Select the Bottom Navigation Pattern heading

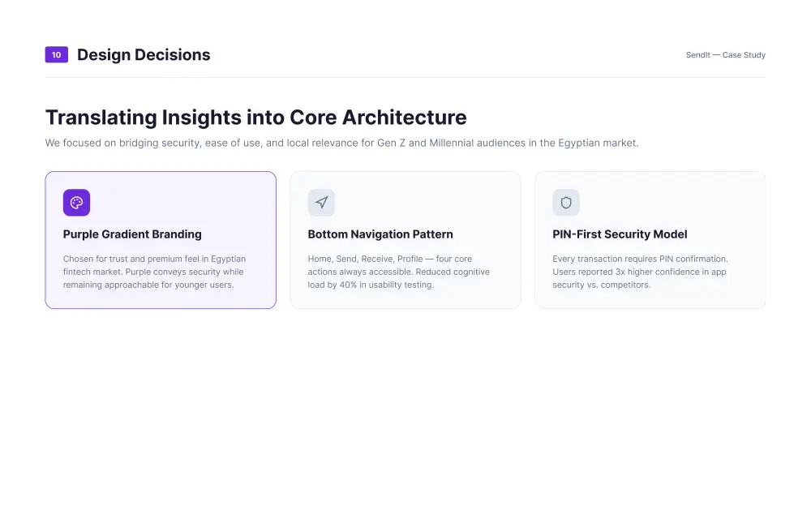pos(380,234)
